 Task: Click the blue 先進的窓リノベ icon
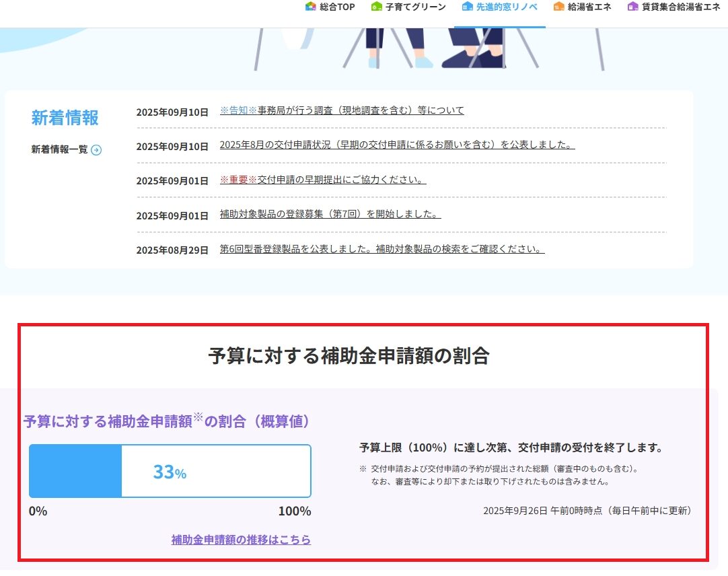click(468, 7)
